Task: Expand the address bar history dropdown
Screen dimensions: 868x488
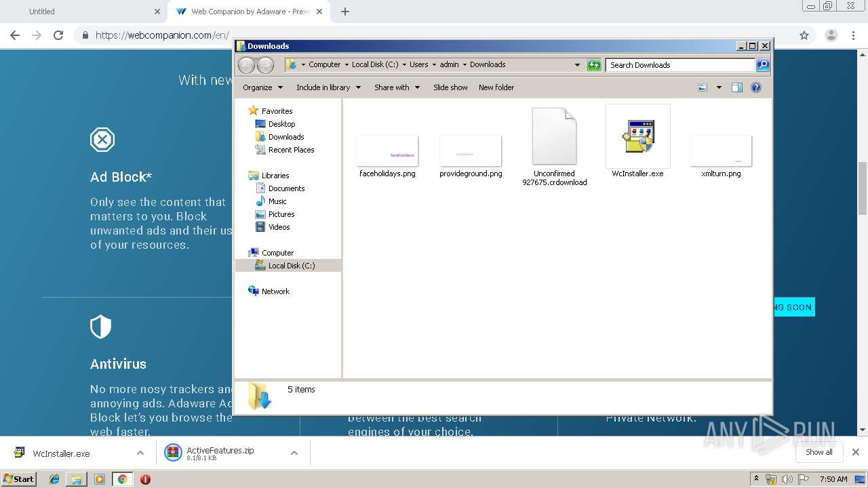Action: point(577,65)
